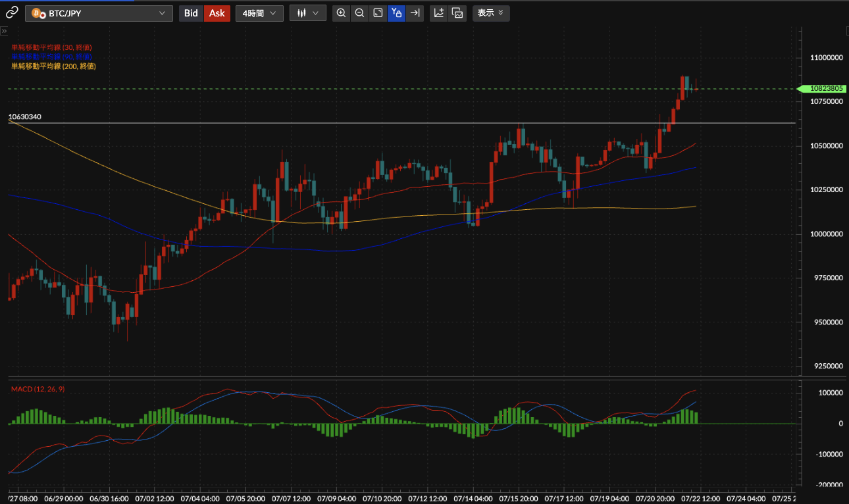This screenshot has width=849, height=504.
Task: Click the MACD axis value -100000
Action: (830, 455)
